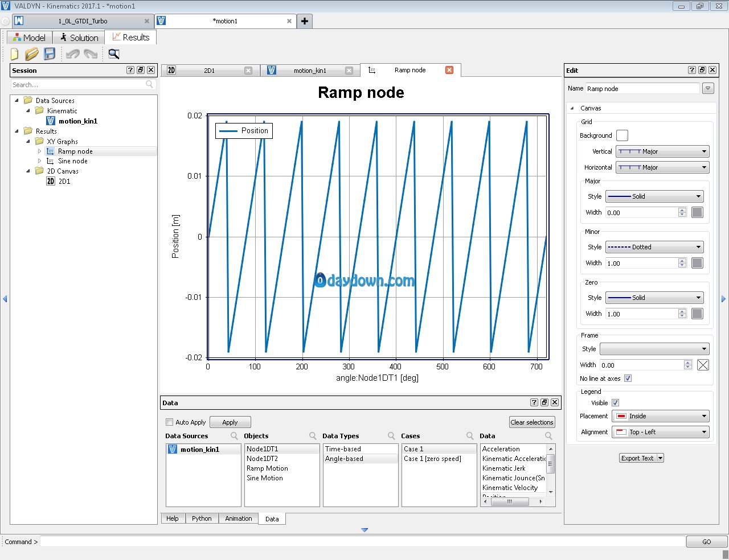Click the Export Text button
Screen dimensions: 729x560
point(637,458)
